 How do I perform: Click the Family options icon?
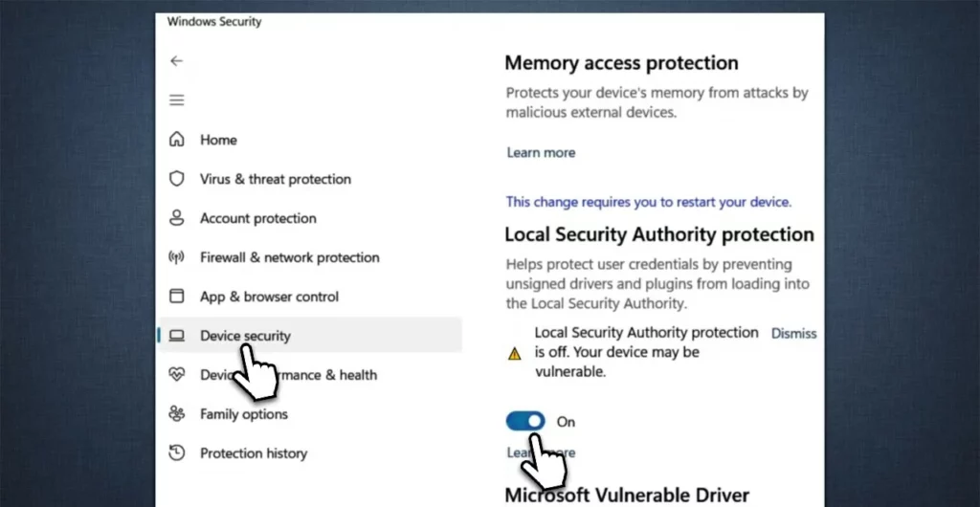[x=176, y=414]
